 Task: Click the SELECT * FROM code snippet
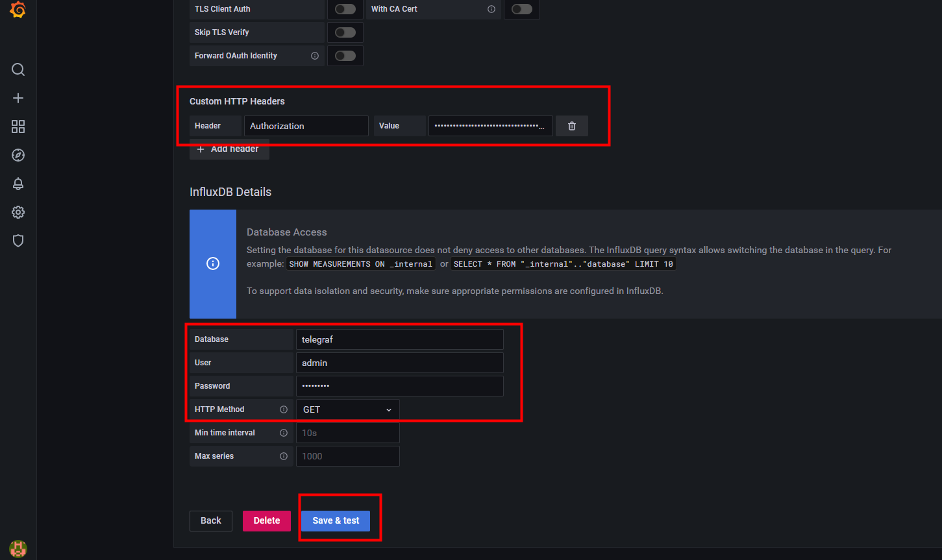(564, 264)
